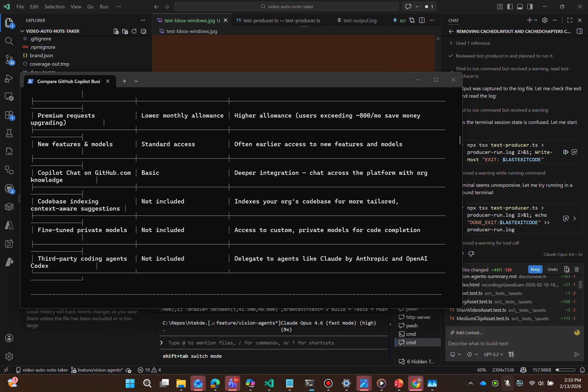Screen dimensions: 588x392
Task: Undo the chat file changes
Action: 552,269
